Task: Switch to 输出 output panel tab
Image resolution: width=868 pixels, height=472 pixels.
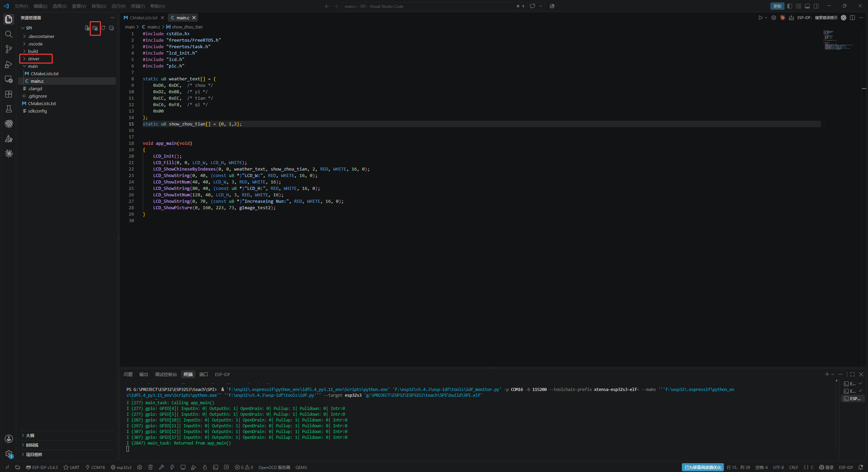Action: [144, 374]
